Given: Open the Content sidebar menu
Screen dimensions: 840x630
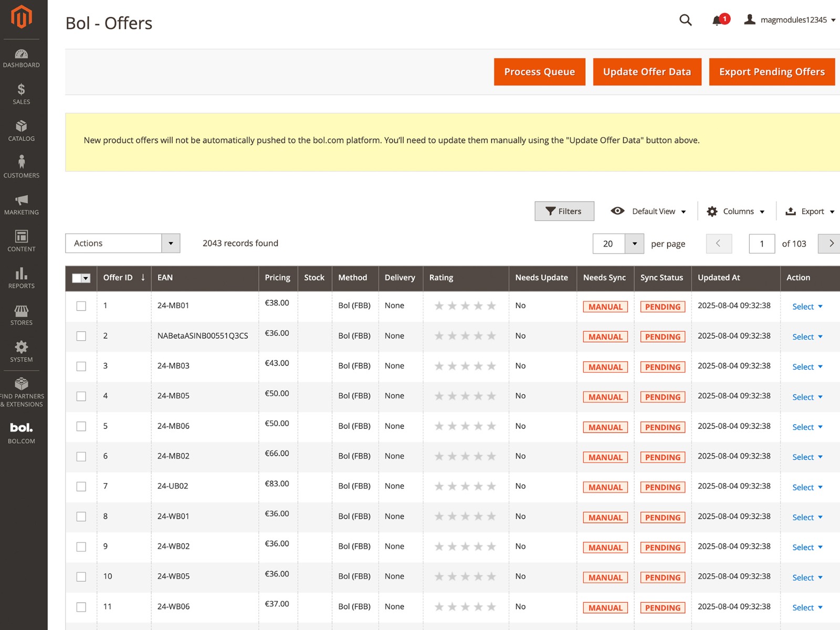Looking at the screenshot, I should tap(22, 241).
